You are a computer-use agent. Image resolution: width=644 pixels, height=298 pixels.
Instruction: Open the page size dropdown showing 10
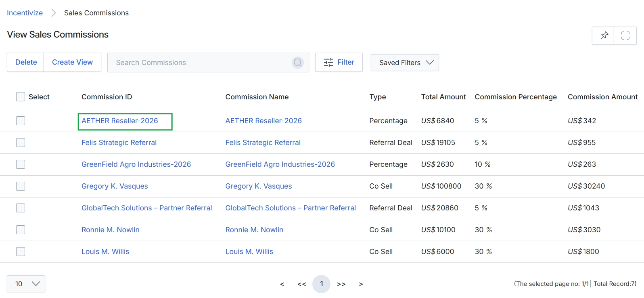click(x=26, y=284)
